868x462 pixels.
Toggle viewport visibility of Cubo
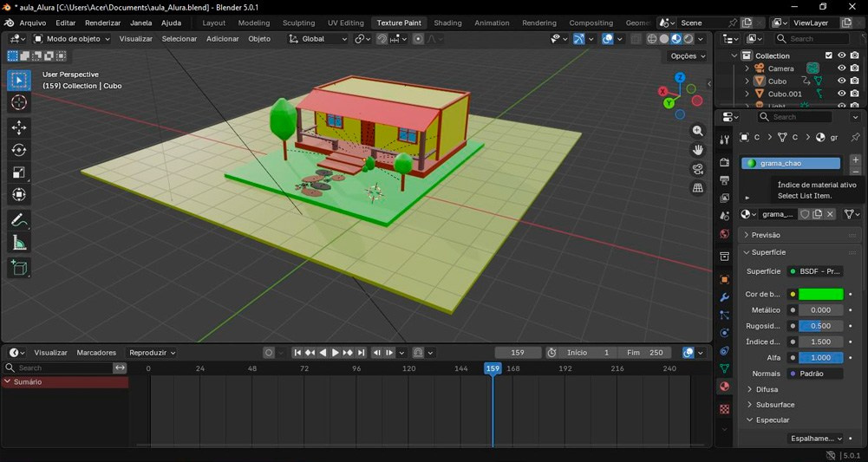click(x=841, y=81)
